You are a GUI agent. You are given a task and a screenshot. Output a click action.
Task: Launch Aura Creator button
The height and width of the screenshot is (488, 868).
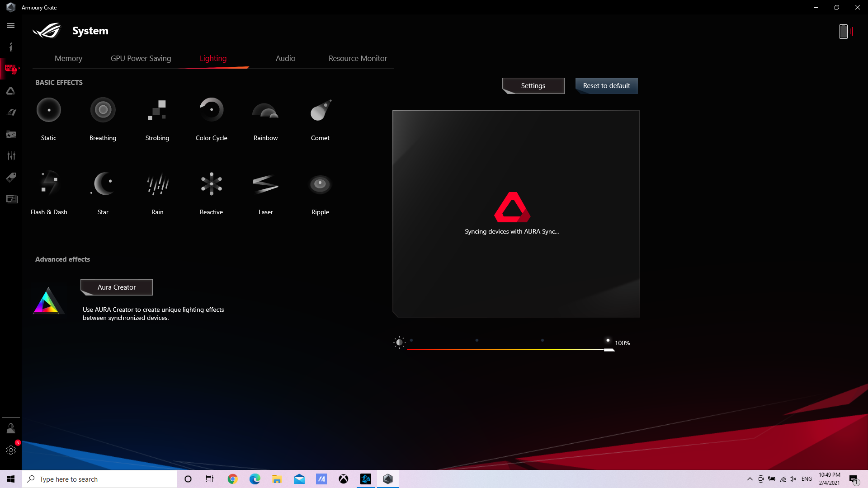click(117, 287)
